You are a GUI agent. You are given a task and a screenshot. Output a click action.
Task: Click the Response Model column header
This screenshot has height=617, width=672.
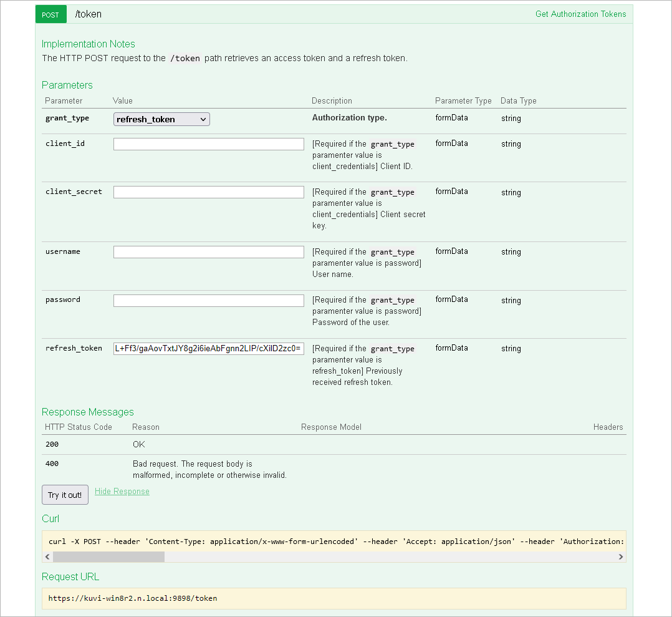[331, 427]
